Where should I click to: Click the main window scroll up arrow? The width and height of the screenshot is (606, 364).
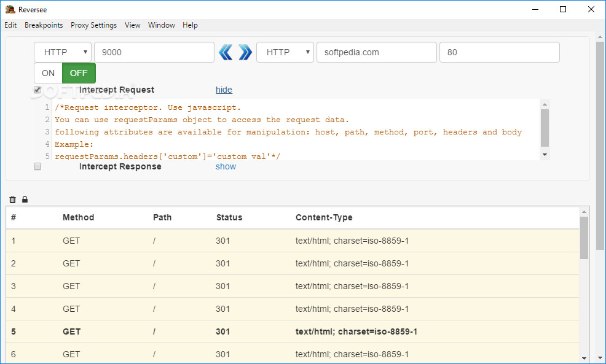coord(600,37)
